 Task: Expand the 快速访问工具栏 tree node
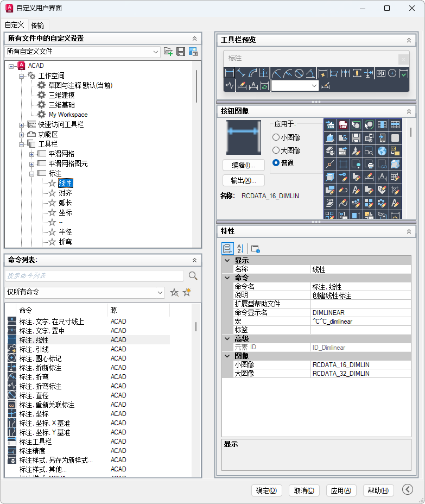[21, 125]
